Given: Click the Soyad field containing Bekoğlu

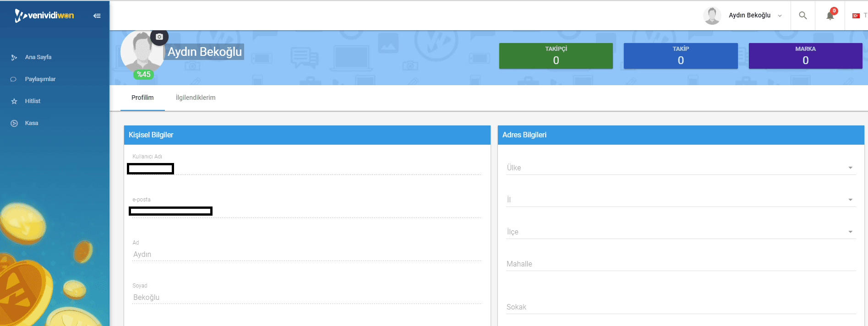Looking at the screenshot, I should click(x=306, y=298).
